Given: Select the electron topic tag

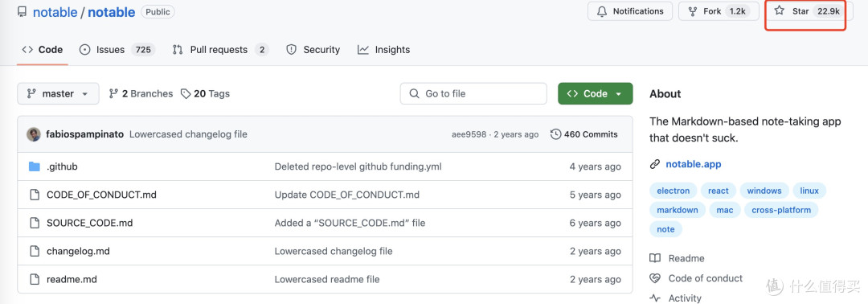Looking at the screenshot, I should (674, 191).
